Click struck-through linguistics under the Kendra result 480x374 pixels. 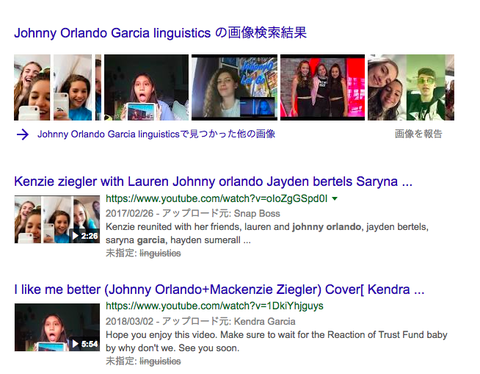tap(160, 361)
